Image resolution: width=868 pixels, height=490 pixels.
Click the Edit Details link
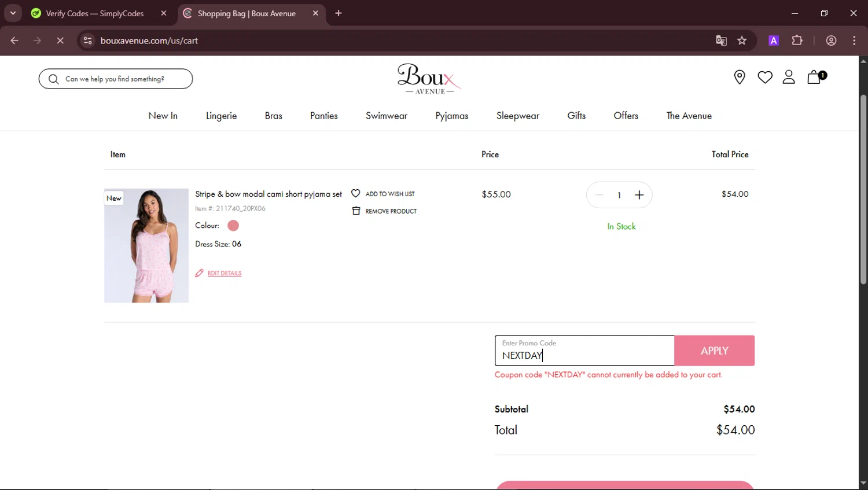[x=225, y=273]
